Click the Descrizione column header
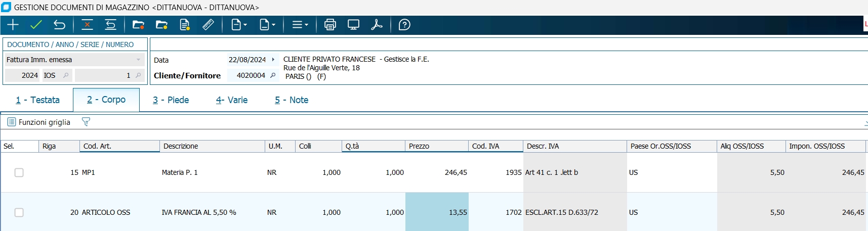This screenshot has width=868, height=231. pos(213,146)
